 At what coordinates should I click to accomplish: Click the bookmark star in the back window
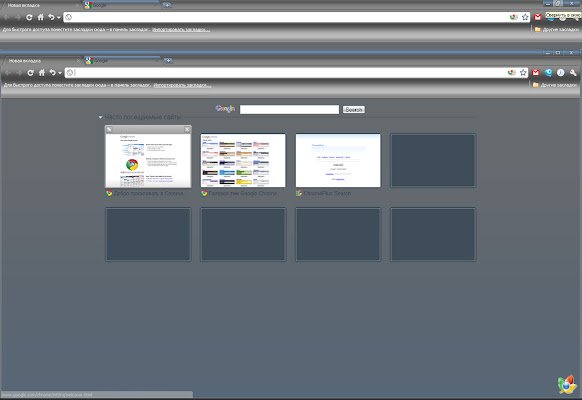[525, 17]
